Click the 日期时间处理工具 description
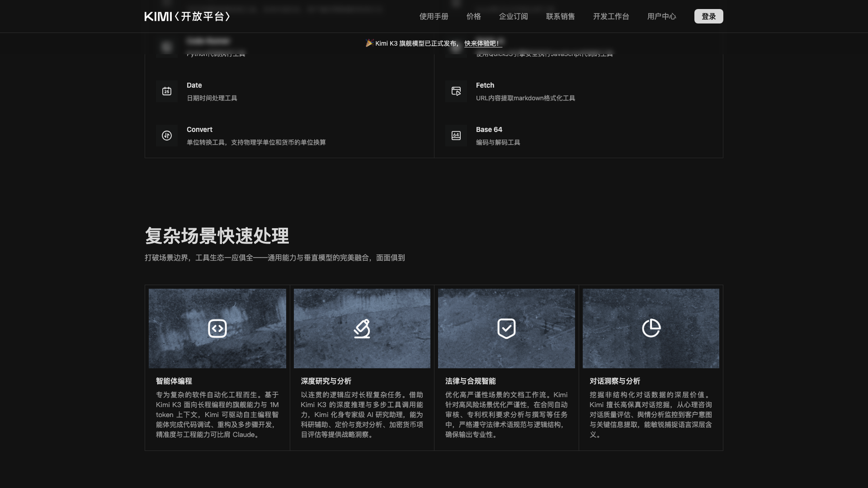The image size is (868, 488). 212,98
